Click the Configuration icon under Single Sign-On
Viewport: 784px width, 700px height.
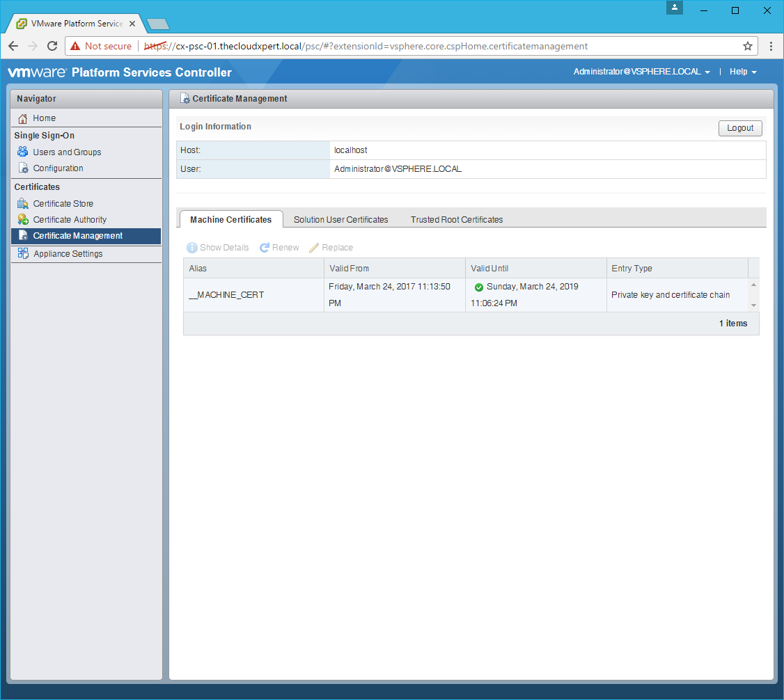(23, 168)
